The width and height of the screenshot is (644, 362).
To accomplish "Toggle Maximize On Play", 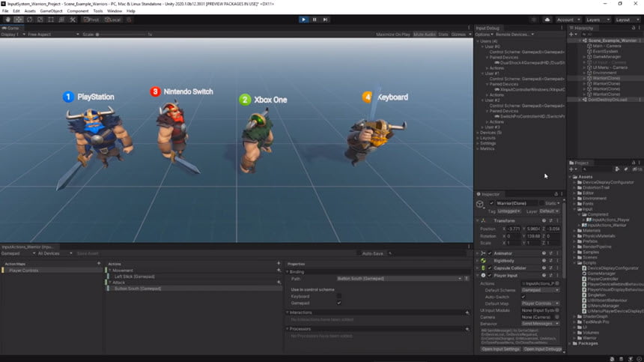I will 393,34.
